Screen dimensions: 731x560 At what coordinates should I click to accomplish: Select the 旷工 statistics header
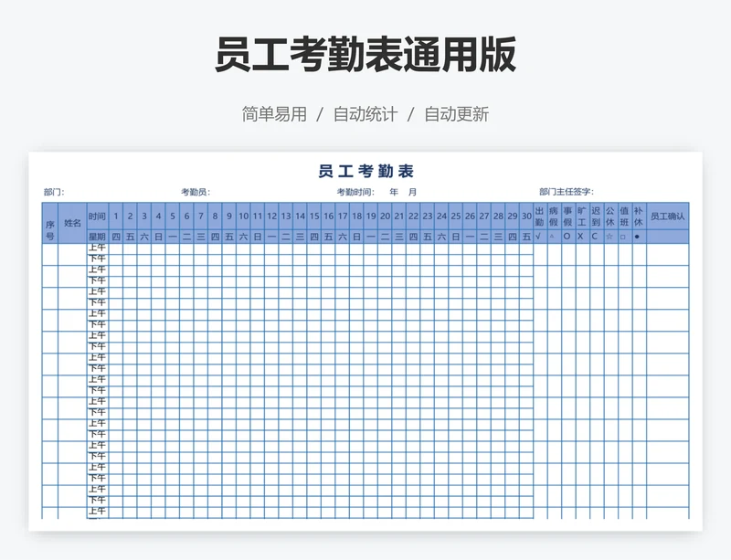(x=582, y=217)
